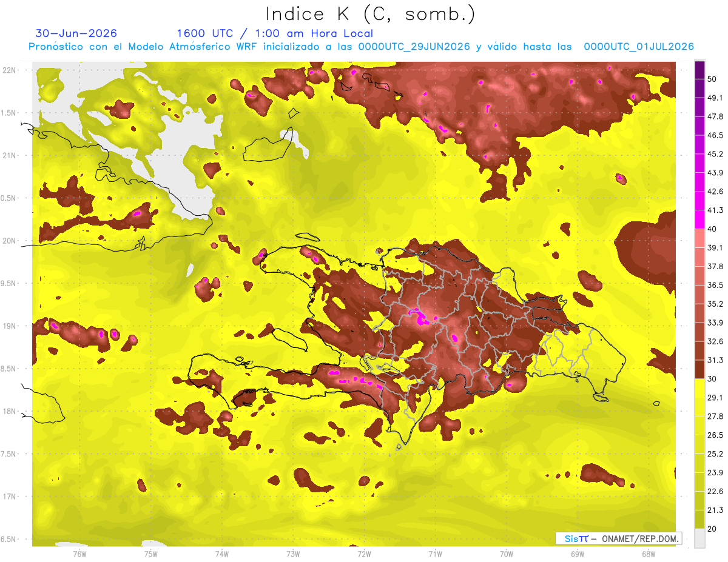Screen dimensions: 728x562
Task: Click the valid-until time '0000UTC_01JUL2026'
Action: pos(639,47)
